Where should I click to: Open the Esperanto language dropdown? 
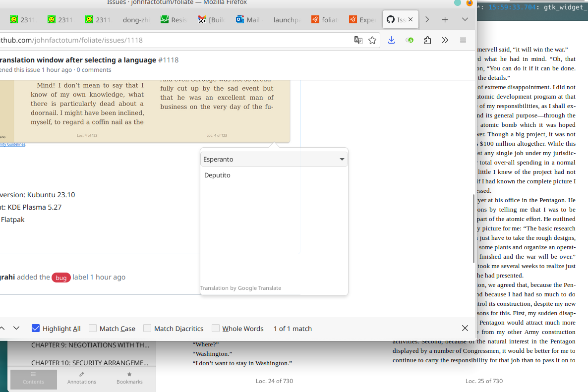(274, 159)
